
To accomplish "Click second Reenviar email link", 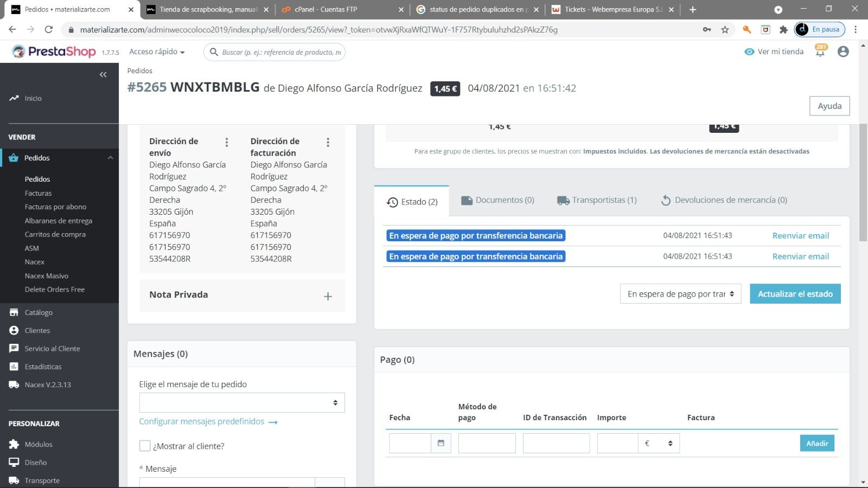I will 801,256.
